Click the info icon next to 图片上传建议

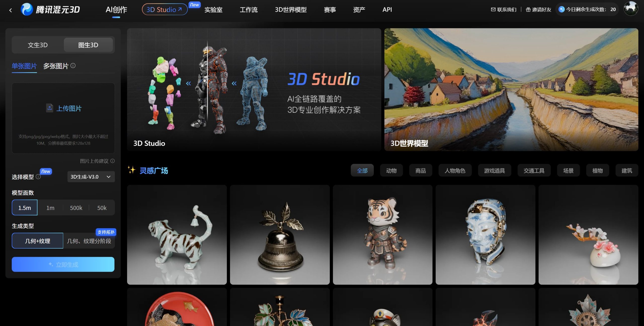coord(112,161)
